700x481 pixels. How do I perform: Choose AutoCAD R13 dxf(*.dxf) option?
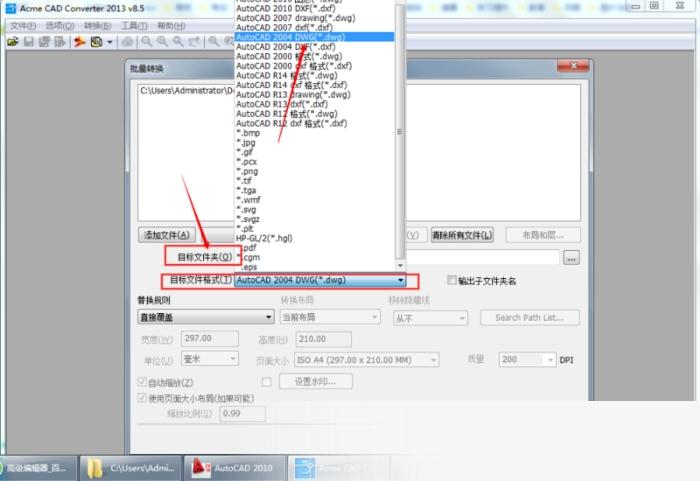[x=314, y=104]
